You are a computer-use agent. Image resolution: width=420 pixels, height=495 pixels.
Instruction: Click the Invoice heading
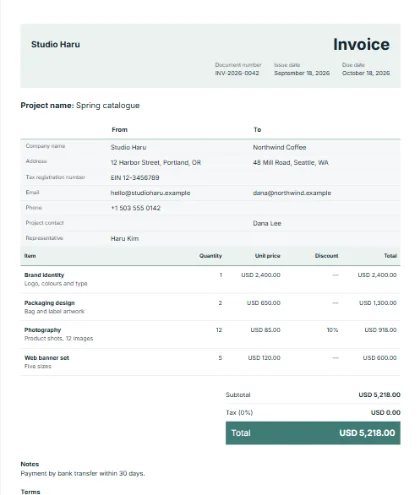pyautogui.click(x=361, y=44)
